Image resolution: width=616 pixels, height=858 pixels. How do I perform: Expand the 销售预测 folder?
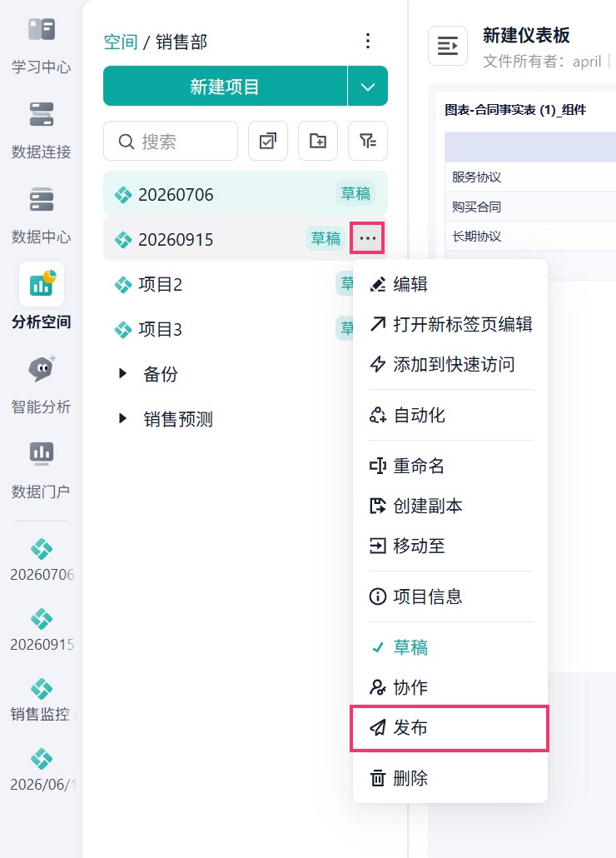pos(122,419)
